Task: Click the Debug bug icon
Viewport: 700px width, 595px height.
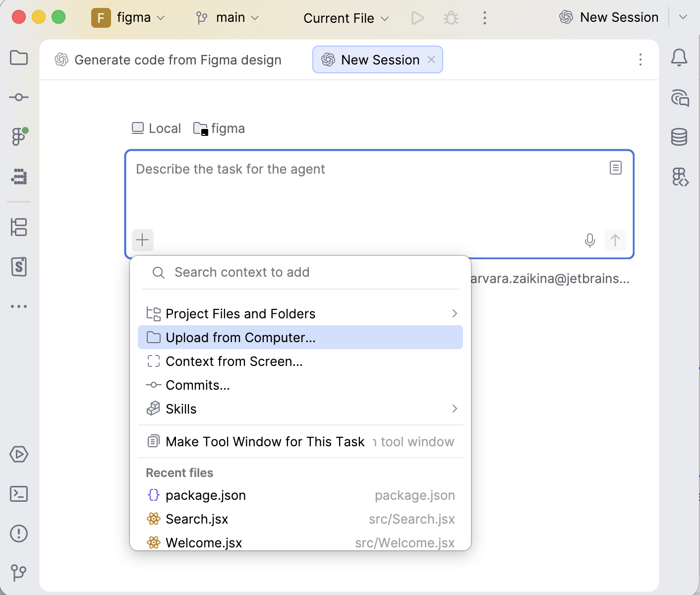Action: [x=451, y=18]
